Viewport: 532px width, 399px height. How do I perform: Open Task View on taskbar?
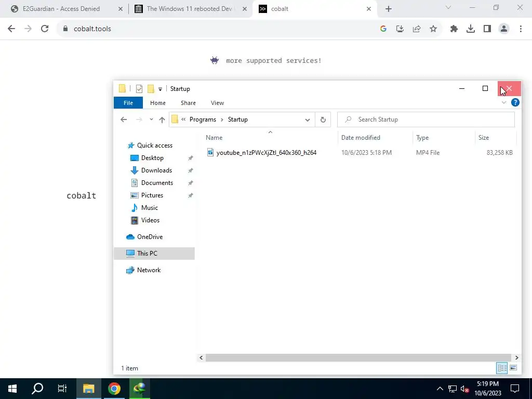(x=62, y=389)
